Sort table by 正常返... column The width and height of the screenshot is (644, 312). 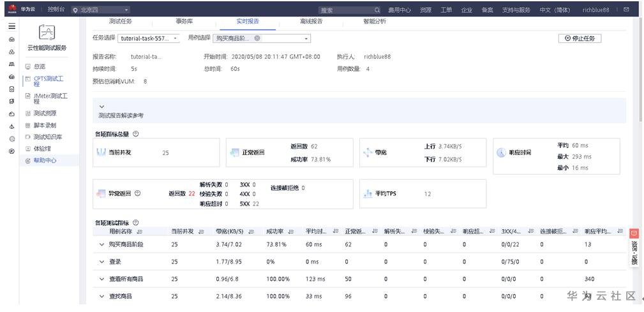(x=375, y=232)
